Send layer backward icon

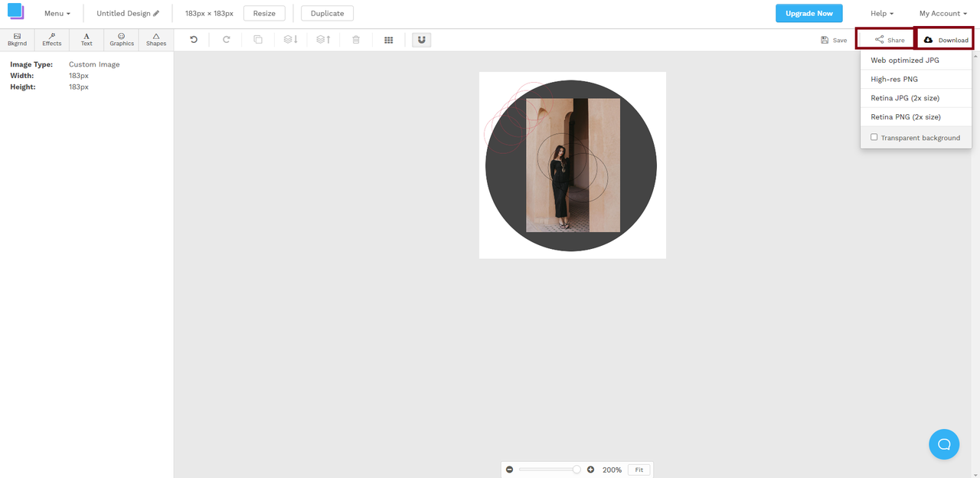pyautogui.click(x=290, y=40)
